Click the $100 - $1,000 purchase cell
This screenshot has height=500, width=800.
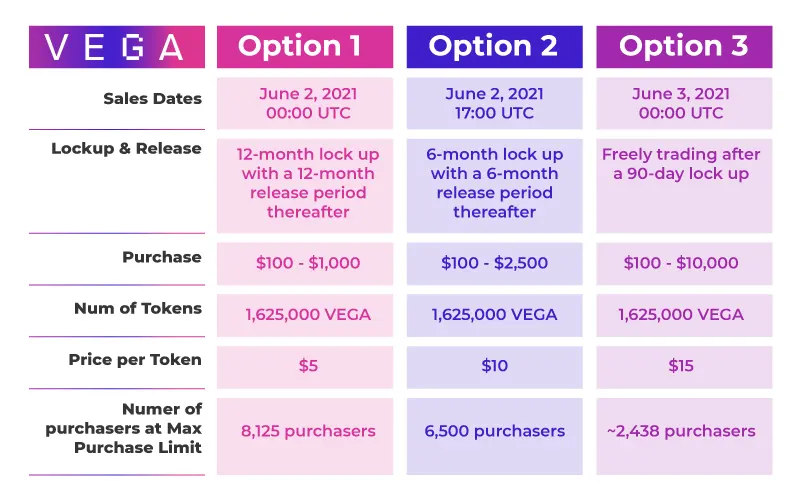pyautogui.click(x=305, y=263)
